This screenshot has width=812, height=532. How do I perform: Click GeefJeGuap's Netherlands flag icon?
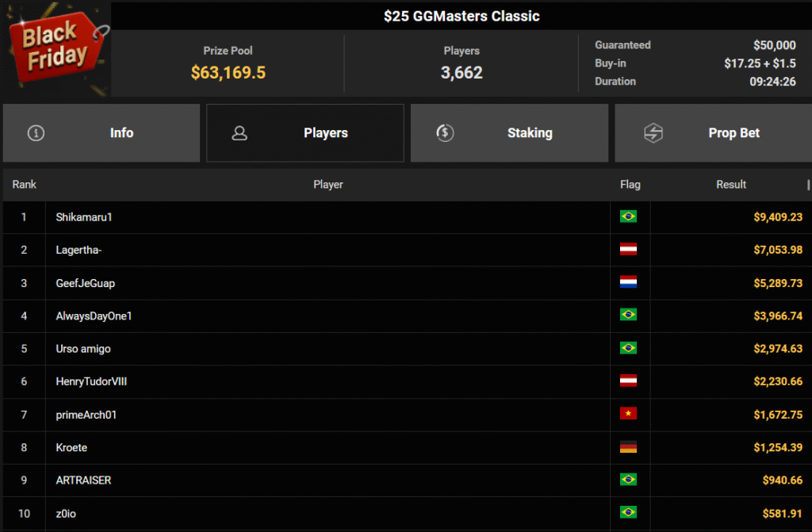[629, 282]
